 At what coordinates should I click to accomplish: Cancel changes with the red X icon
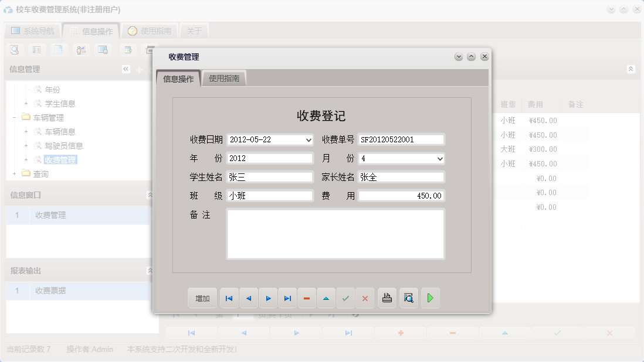365,298
